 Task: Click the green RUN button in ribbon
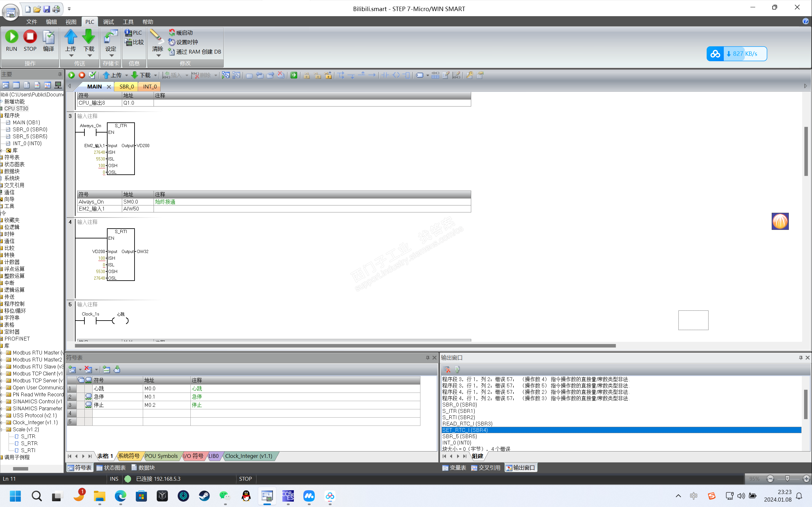point(11,36)
